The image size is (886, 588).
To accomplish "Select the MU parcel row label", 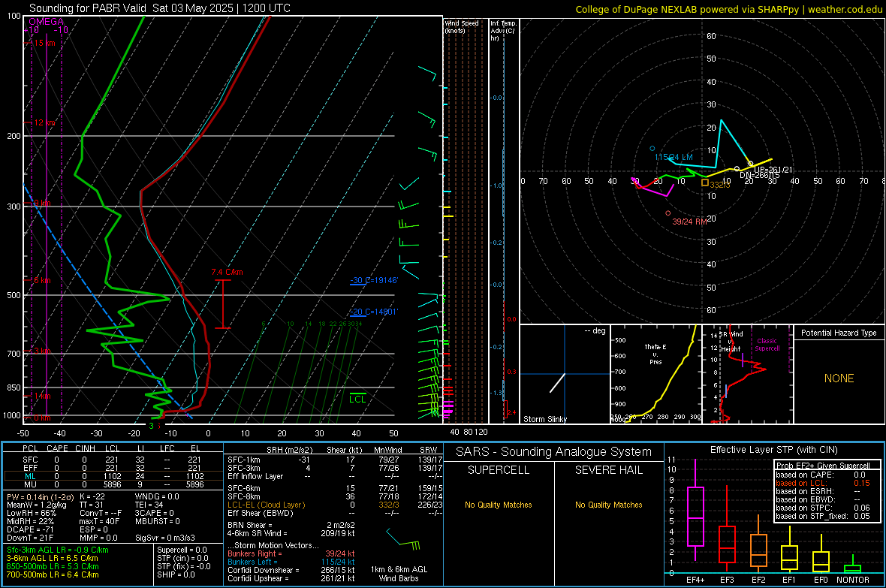I will (31, 484).
